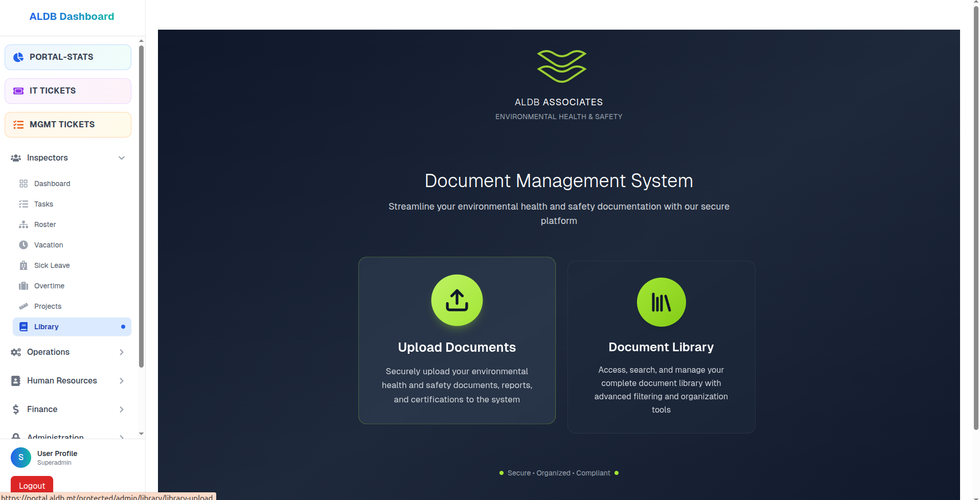Expand the Human Resources section arrow
Screen dimensions: 980x500
pos(122,381)
